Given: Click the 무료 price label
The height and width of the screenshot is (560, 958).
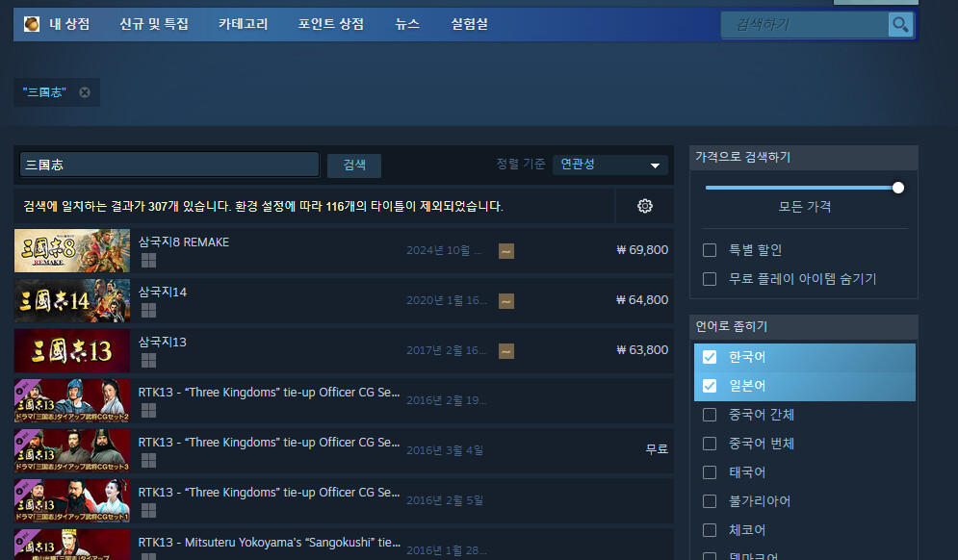Looking at the screenshot, I should 657,449.
